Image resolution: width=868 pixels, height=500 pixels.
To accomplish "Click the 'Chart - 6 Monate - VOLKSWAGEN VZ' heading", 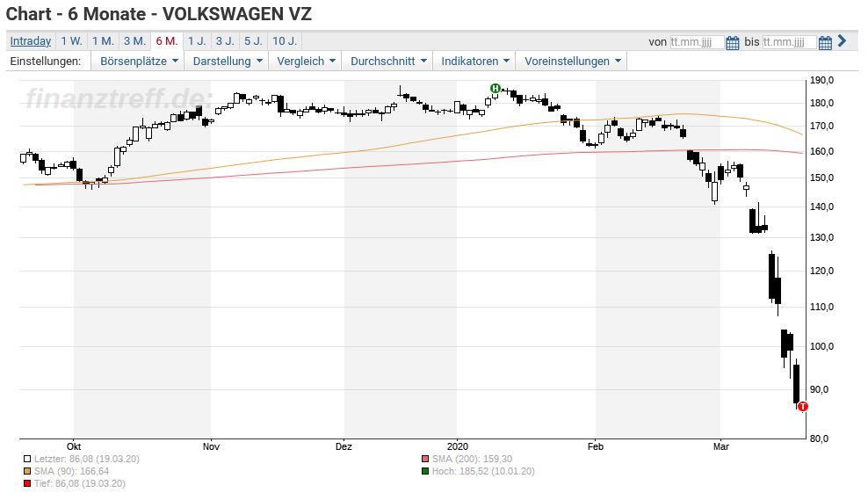I will [159, 14].
